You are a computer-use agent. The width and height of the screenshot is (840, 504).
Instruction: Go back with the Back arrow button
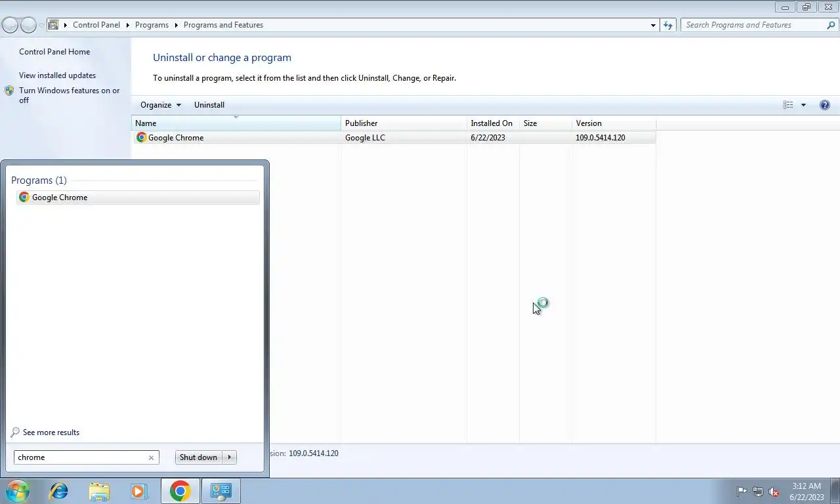(10, 25)
